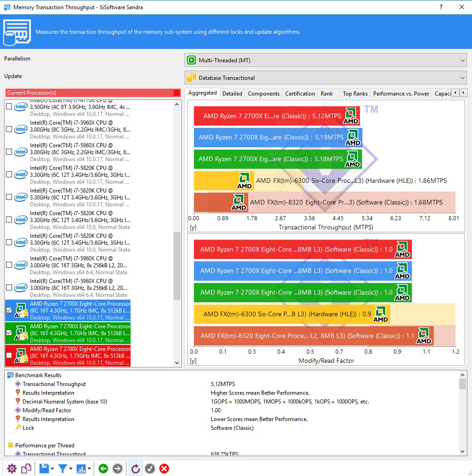
Task: Click the diamond icon beside Modify/Read Factor result
Action: 18,410
